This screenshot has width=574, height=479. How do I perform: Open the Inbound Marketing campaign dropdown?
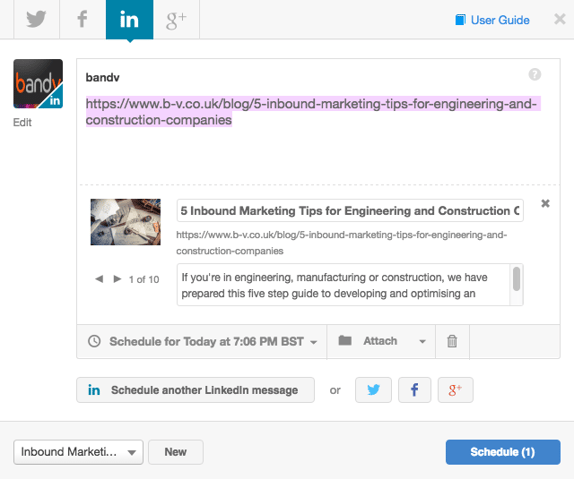(78, 452)
